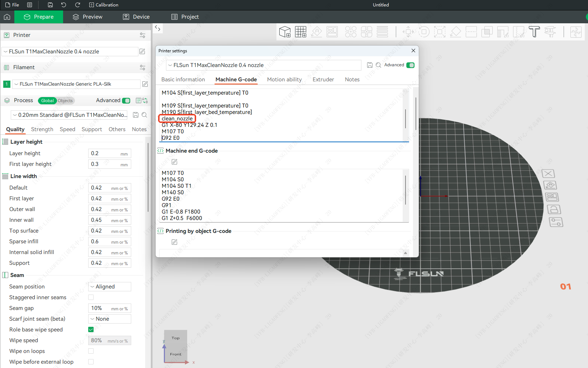Switch to Motion ability tab
Image resolution: width=588 pixels, height=368 pixels.
click(284, 80)
